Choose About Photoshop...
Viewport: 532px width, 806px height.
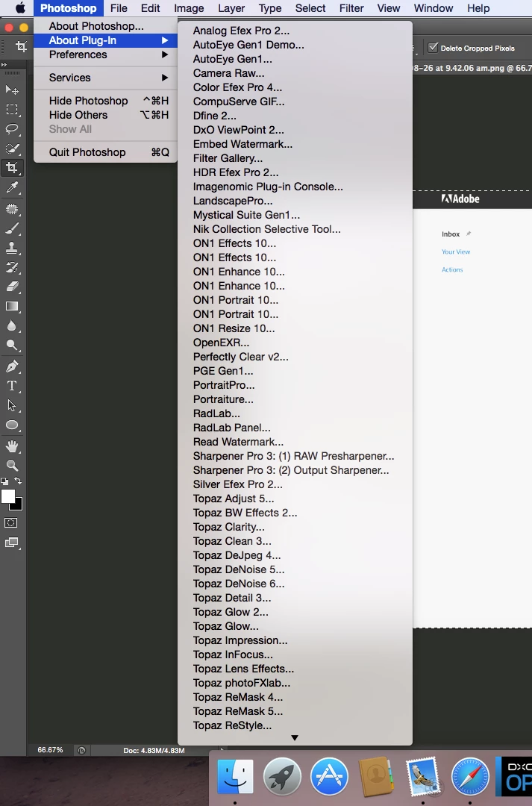(105, 26)
